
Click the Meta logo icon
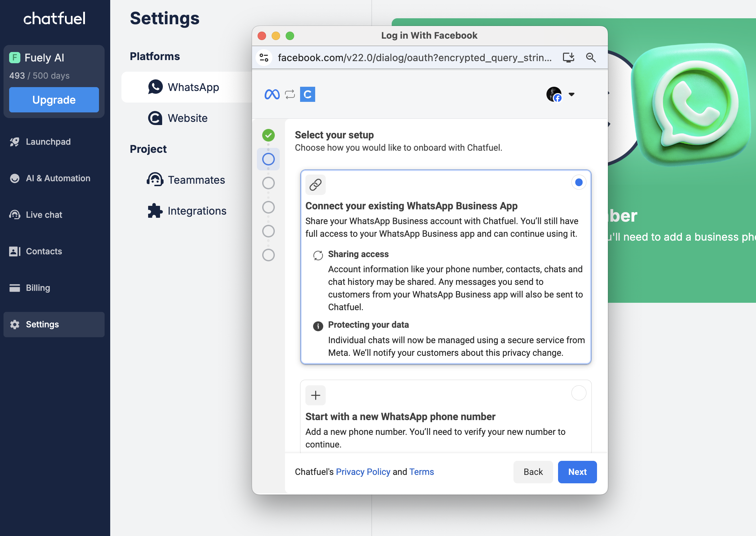pos(272,94)
